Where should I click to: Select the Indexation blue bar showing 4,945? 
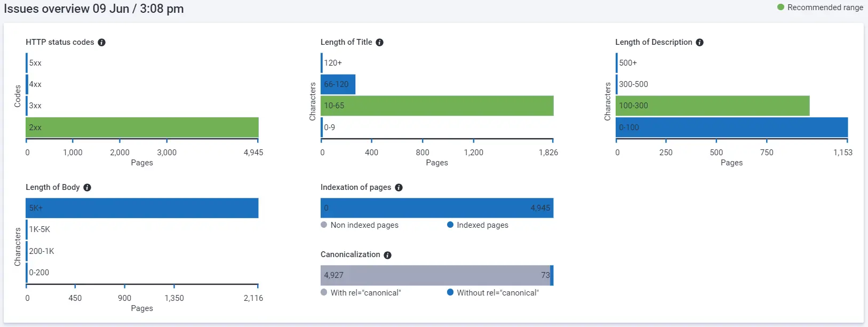pyautogui.click(x=436, y=208)
